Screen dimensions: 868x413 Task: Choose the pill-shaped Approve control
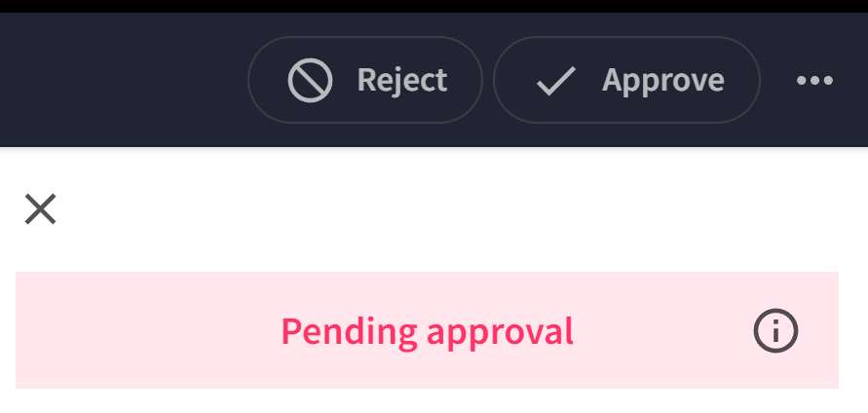point(626,80)
